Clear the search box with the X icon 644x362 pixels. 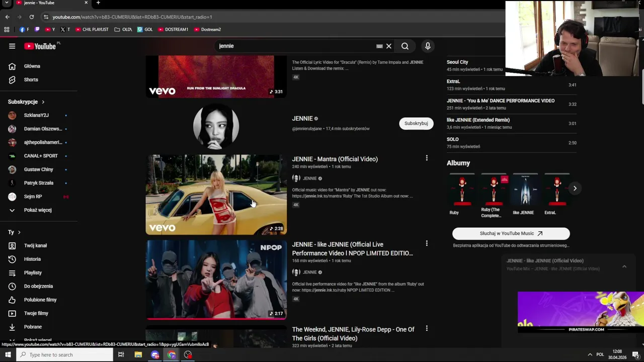coord(388,46)
